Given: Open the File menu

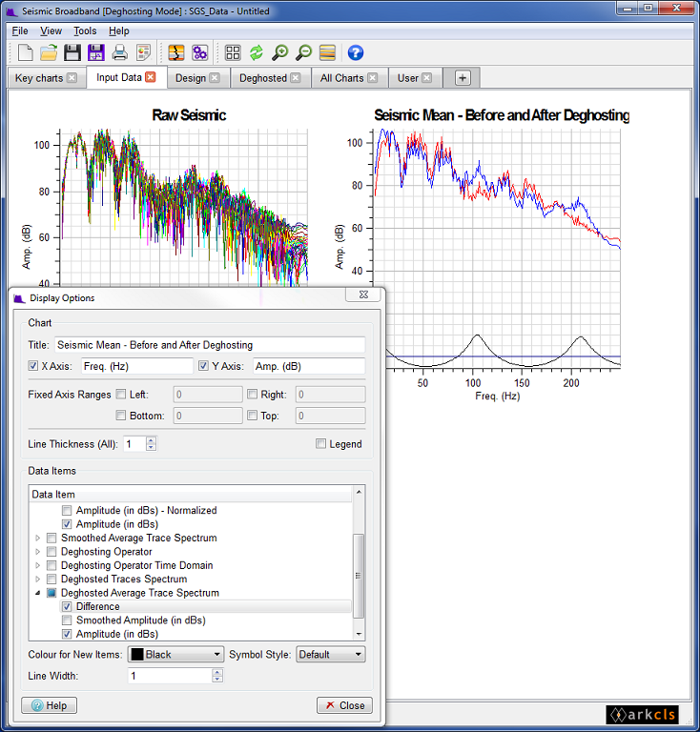Looking at the screenshot, I should [x=20, y=30].
